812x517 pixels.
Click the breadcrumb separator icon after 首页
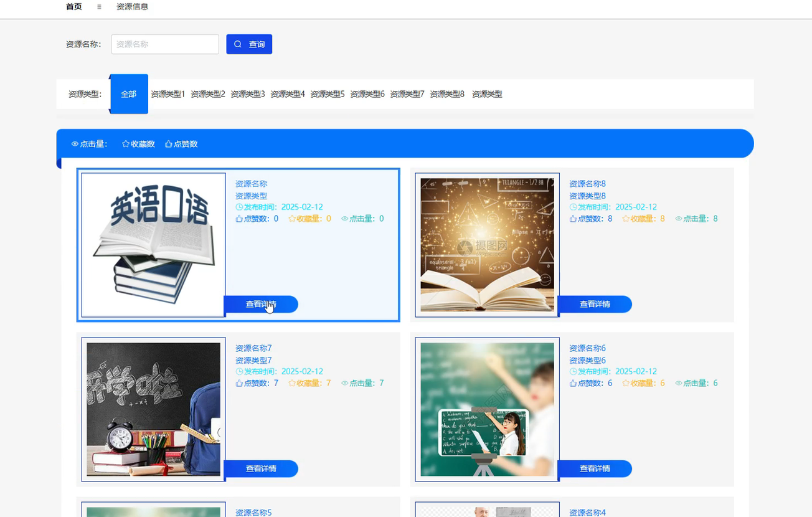tap(99, 7)
